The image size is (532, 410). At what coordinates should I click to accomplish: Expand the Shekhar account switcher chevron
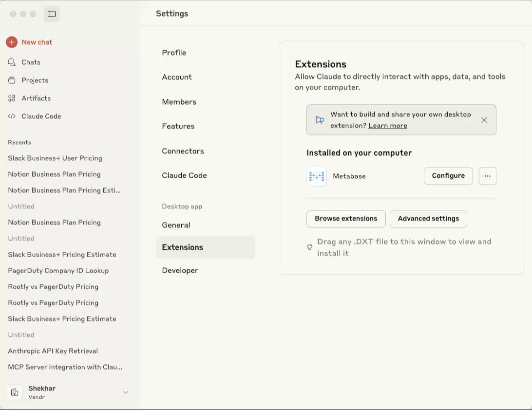pos(126,392)
